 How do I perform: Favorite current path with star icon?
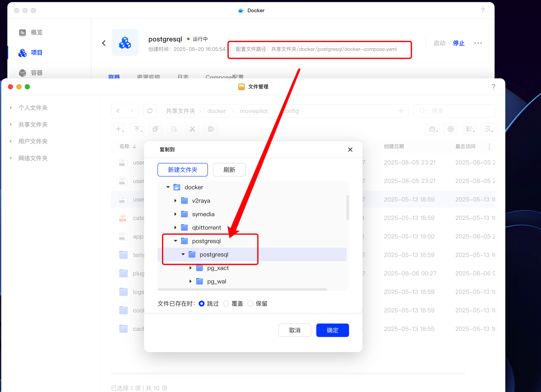(x=401, y=111)
